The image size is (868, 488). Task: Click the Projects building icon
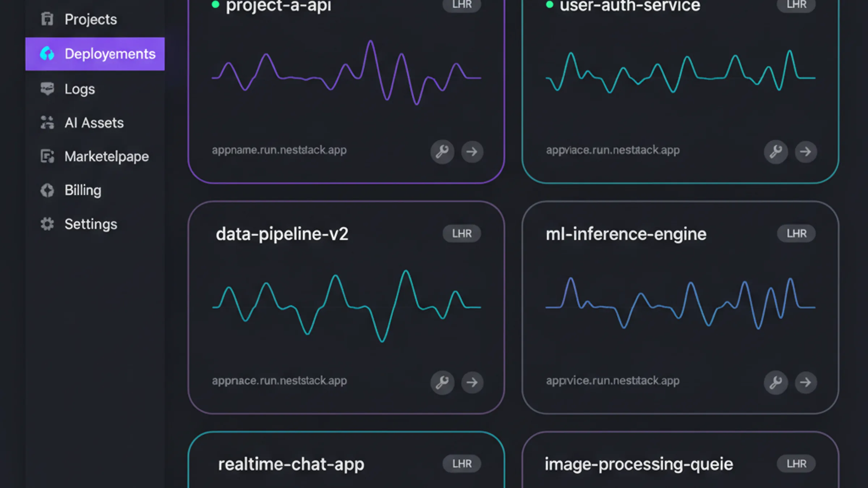[47, 19]
